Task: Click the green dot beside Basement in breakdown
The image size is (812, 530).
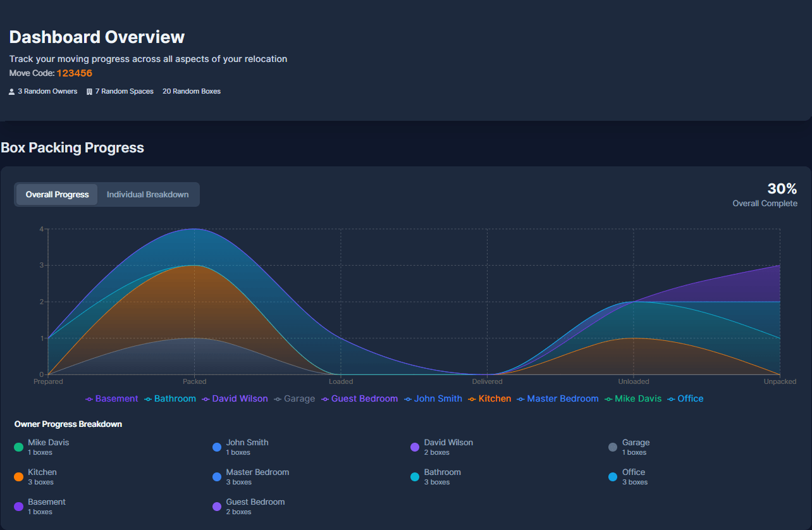Action: [x=19, y=506]
